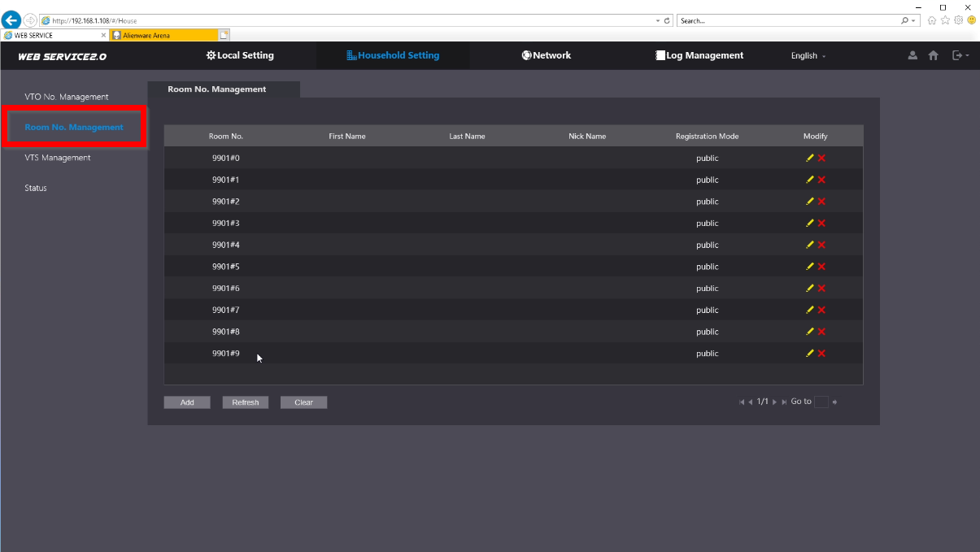The image size is (980, 552).
Task: Open the logout icon menu
Action: click(960, 55)
